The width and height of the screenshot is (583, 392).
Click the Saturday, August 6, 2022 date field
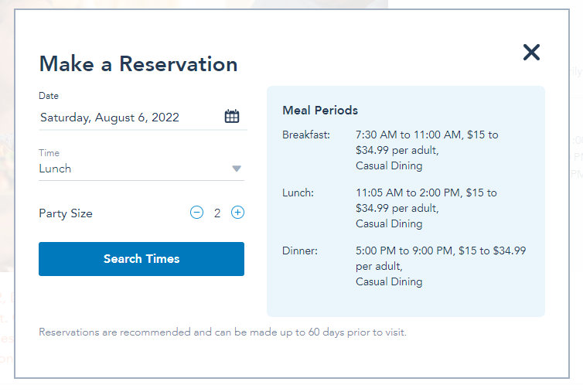(x=110, y=118)
